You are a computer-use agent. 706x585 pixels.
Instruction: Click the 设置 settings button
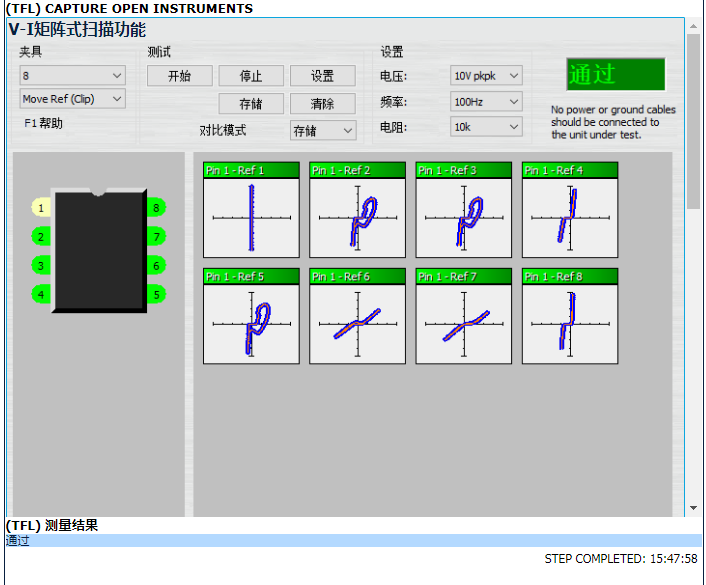(x=323, y=76)
